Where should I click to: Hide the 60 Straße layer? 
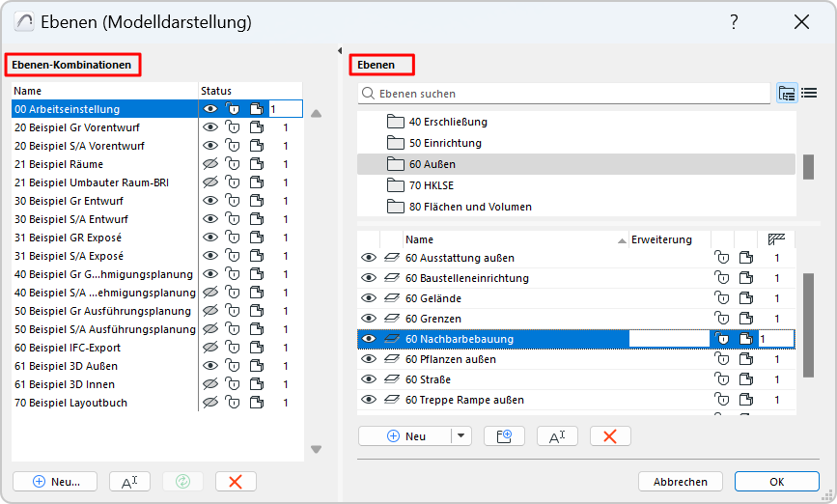tap(368, 379)
